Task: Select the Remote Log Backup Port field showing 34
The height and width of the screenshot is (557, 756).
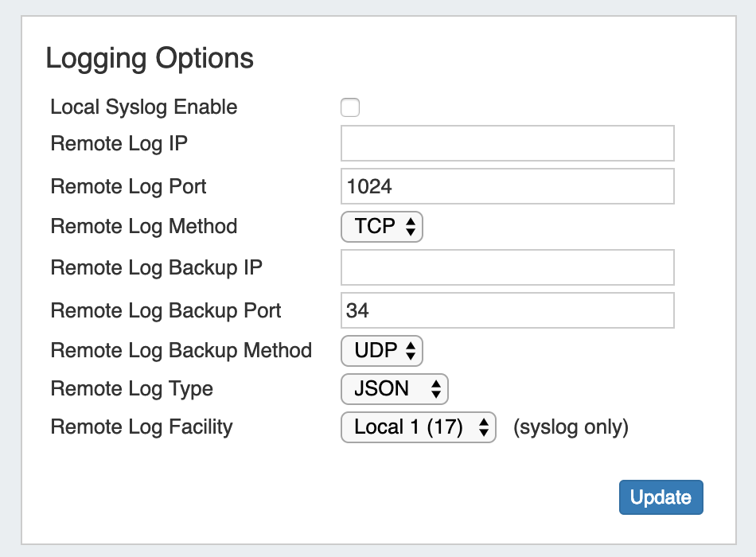Action: [x=507, y=310]
